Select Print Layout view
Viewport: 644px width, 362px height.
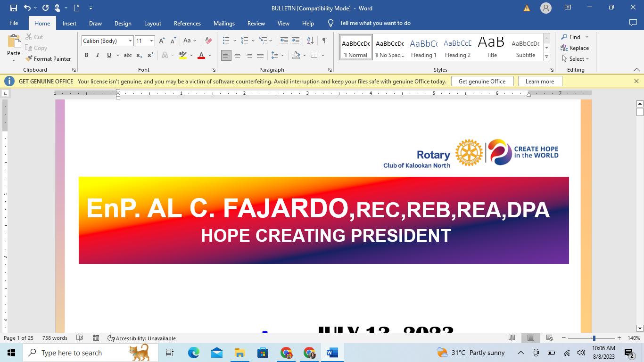pos(531,338)
